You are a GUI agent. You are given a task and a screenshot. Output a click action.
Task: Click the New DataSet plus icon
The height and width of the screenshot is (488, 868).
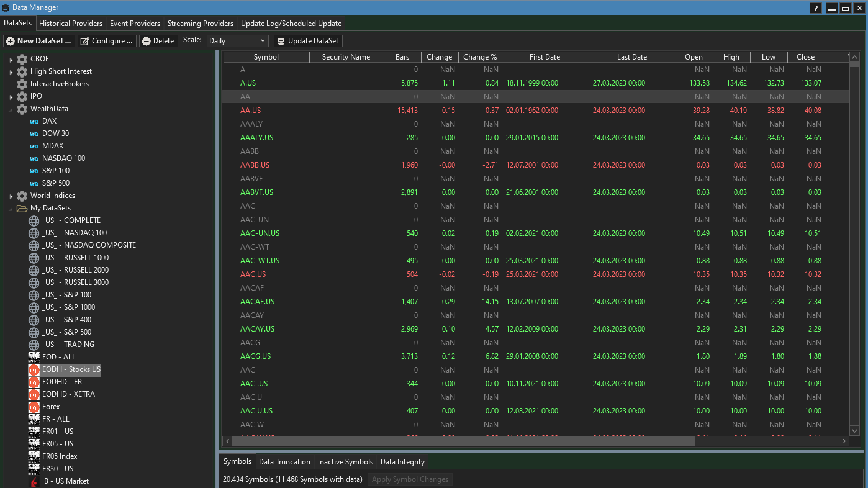click(11, 41)
